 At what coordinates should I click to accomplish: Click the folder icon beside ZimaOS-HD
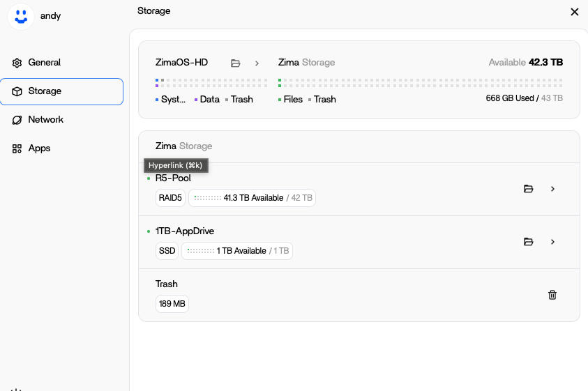236,63
